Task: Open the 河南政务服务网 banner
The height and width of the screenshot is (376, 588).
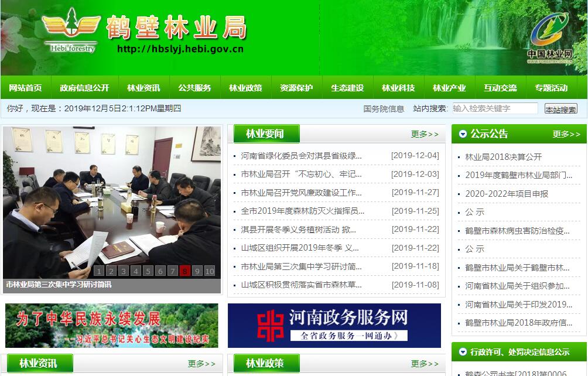Action: point(334,326)
